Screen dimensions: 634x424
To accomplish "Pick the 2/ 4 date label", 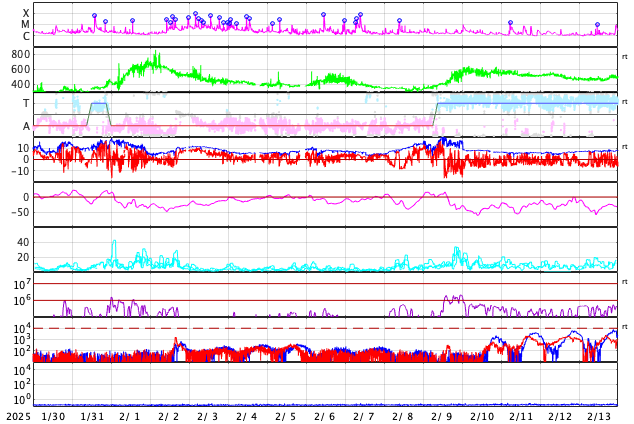I will tap(247, 416).
